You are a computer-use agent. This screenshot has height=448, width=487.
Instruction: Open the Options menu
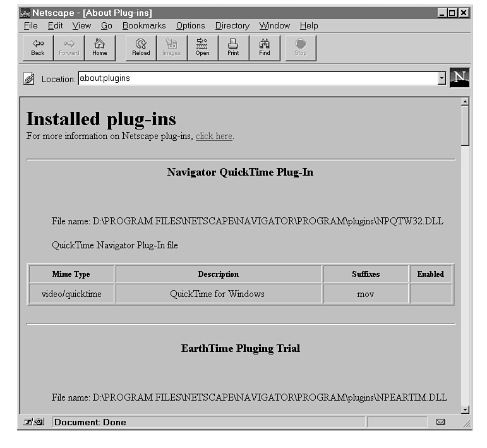[x=190, y=26]
